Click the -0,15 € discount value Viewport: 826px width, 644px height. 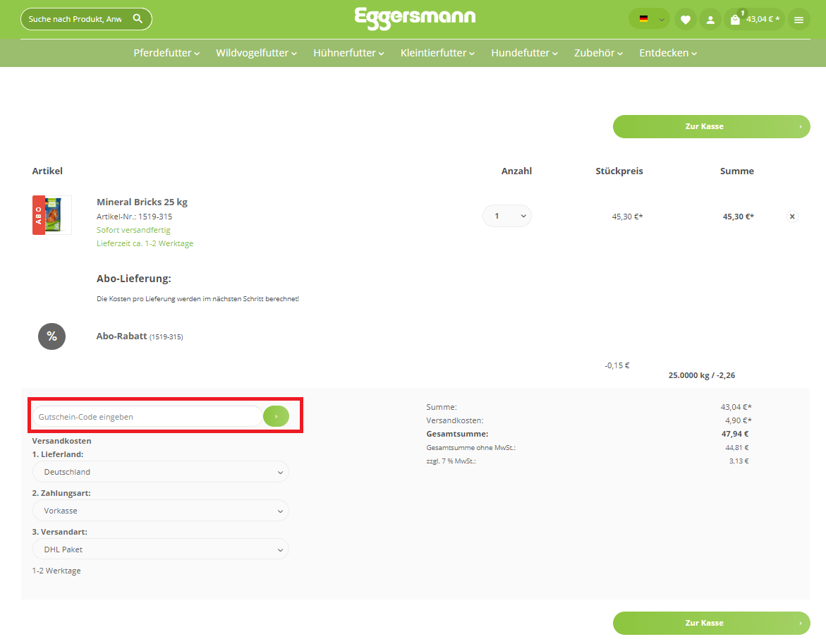click(x=617, y=365)
